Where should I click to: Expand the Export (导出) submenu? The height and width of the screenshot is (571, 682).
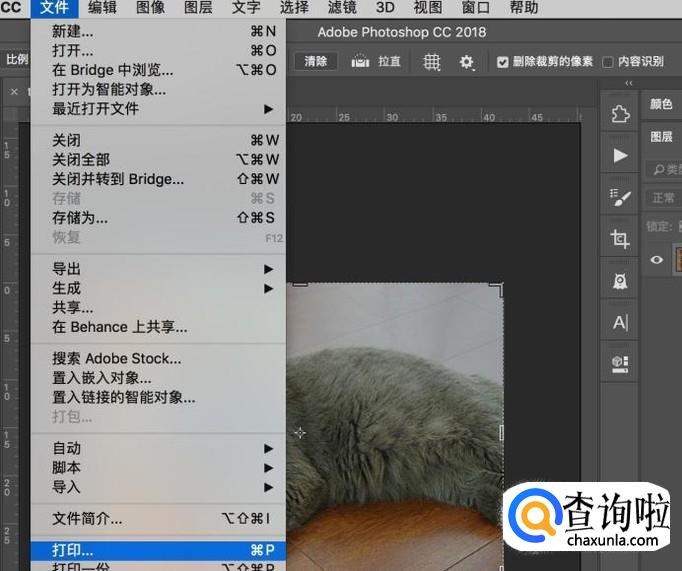pyautogui.click(x=67, y=269)
